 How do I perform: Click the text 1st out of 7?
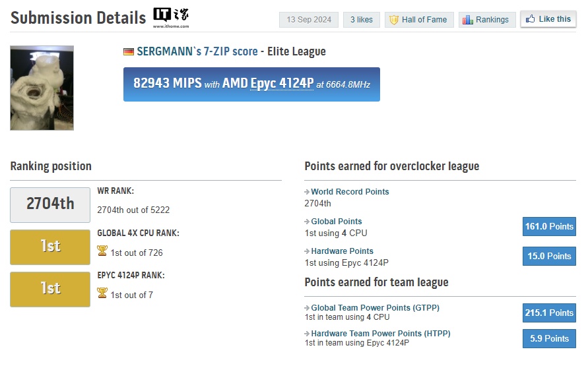[131, 295]
